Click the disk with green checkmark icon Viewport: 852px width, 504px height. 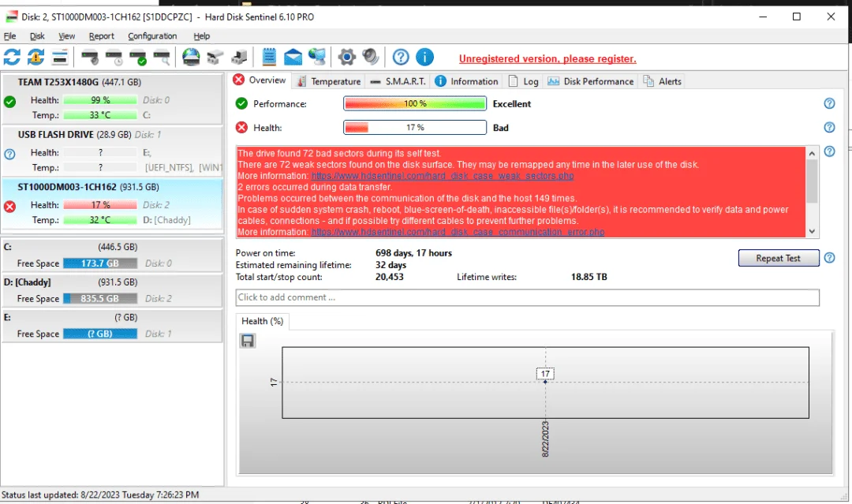point(138,57)
